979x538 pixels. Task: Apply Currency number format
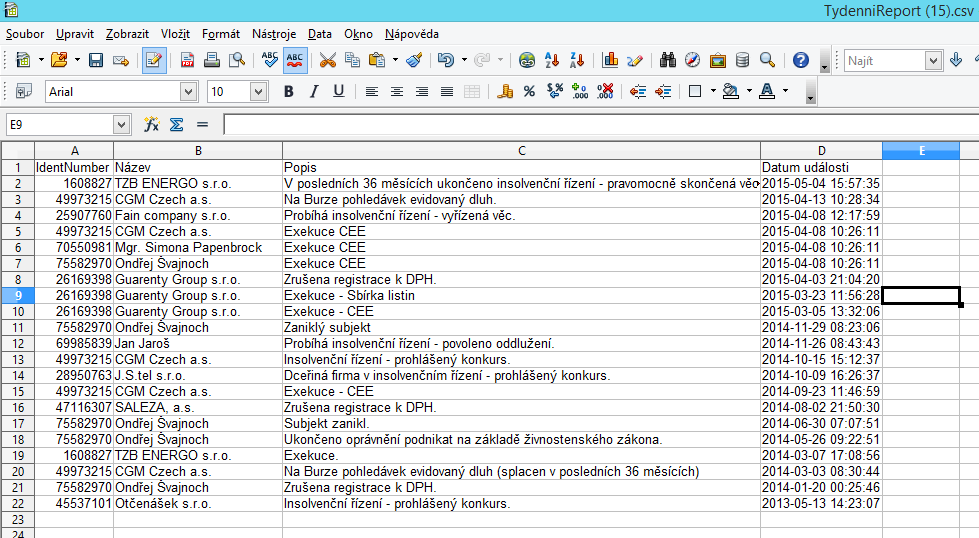[x=504, y=92]
